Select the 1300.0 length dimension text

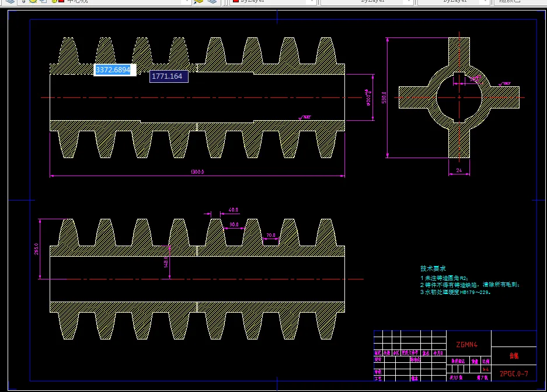[197, 171]
